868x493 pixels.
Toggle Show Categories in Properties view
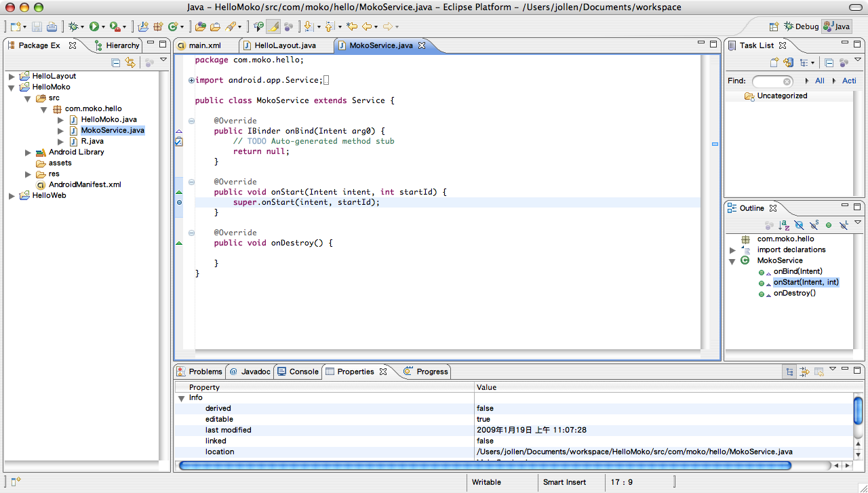[790, 372]
